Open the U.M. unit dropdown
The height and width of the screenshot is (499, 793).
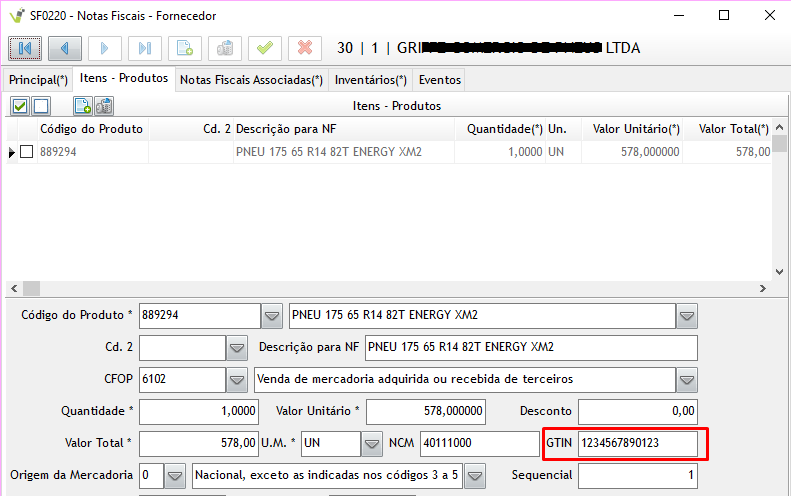(372, 443)
